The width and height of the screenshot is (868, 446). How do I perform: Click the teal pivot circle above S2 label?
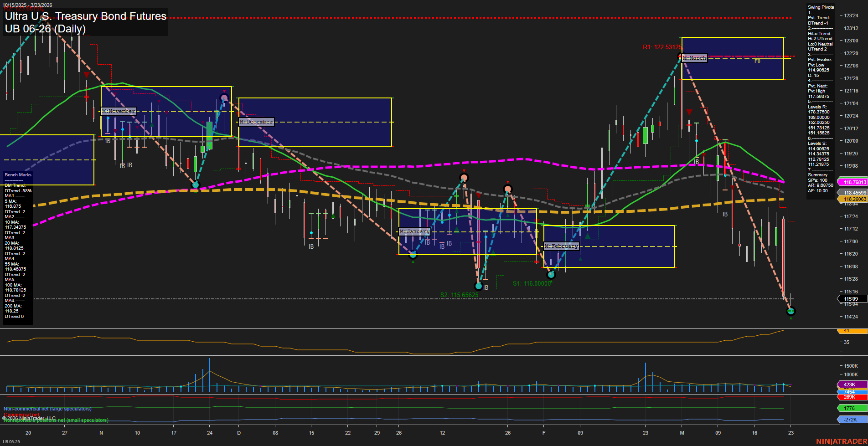[478, 286]
